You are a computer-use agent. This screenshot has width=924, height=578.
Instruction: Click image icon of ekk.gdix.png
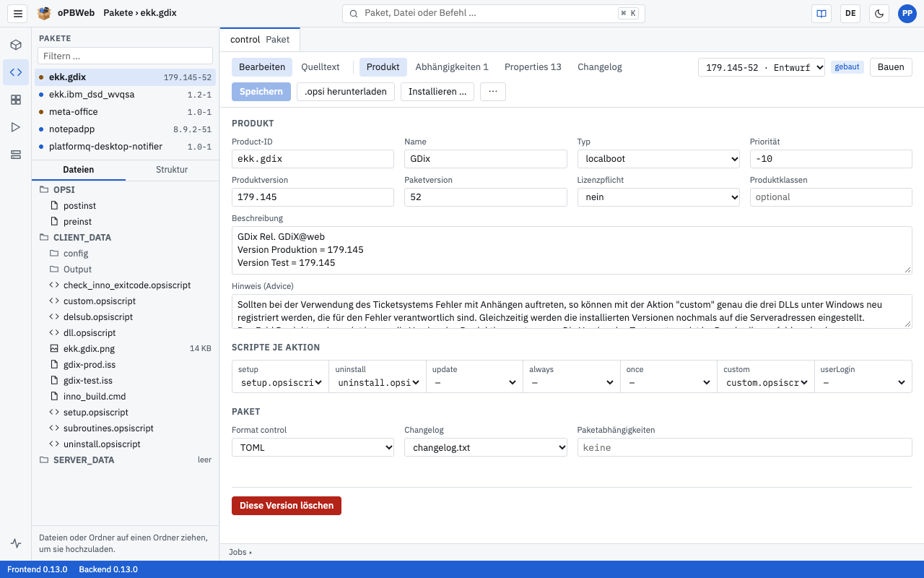pyautogui.click(x=54, y=349)
